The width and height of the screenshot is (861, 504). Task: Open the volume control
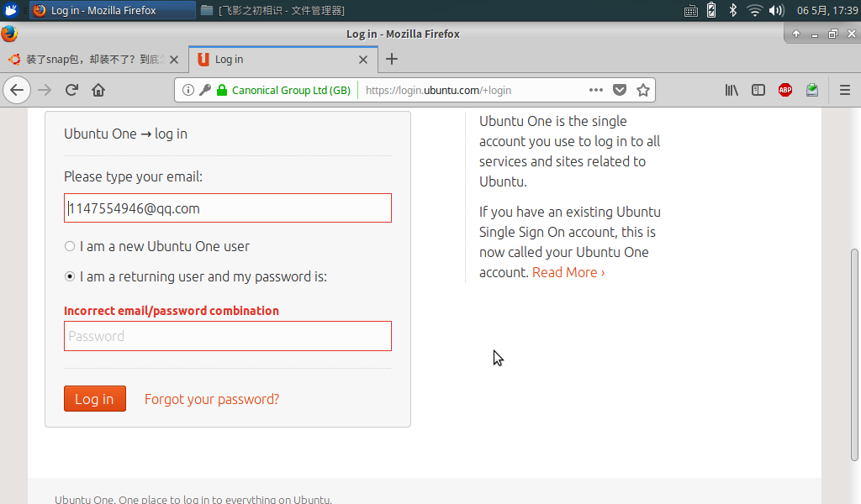(x=776, y=10)
